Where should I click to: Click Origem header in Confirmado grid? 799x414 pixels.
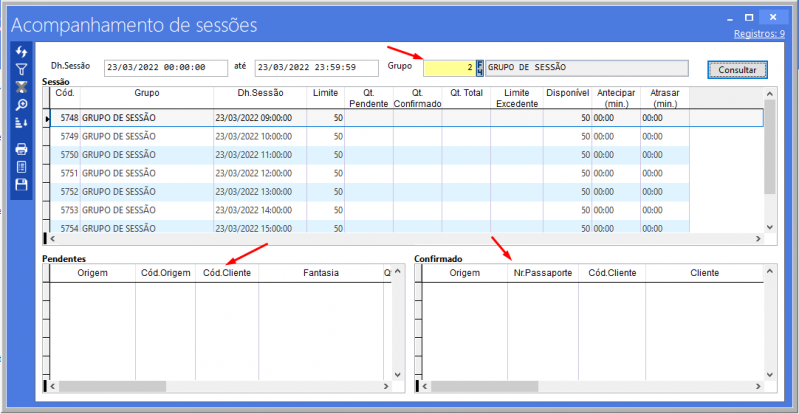pos(465,273)
